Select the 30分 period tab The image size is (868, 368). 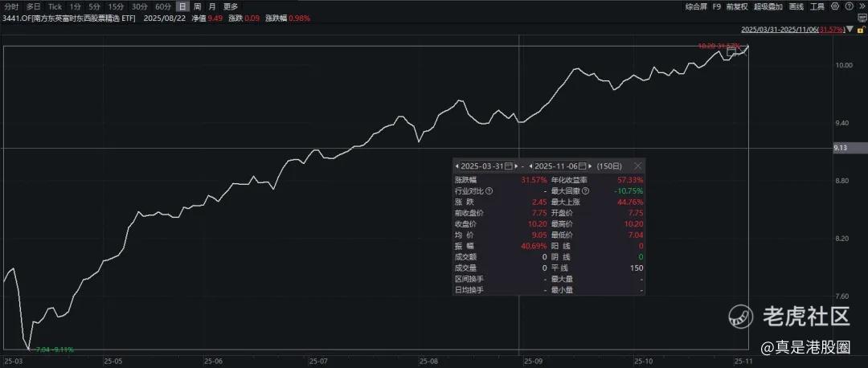pos(140,6)
